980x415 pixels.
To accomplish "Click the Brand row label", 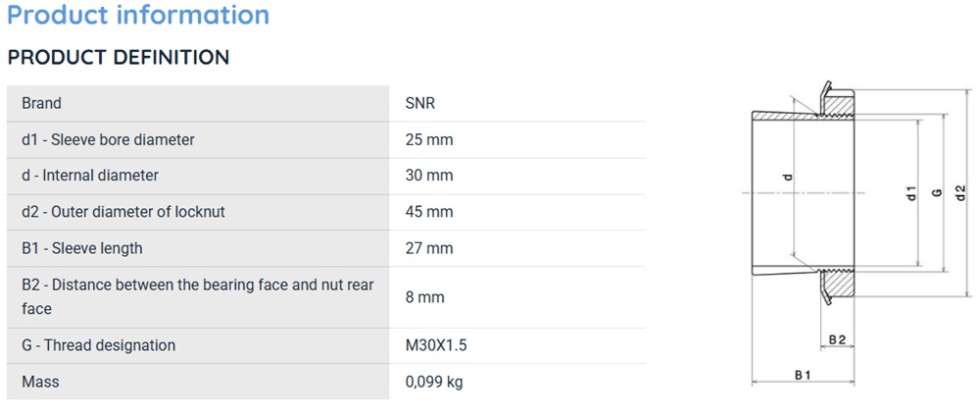I will tap(42, 103).
